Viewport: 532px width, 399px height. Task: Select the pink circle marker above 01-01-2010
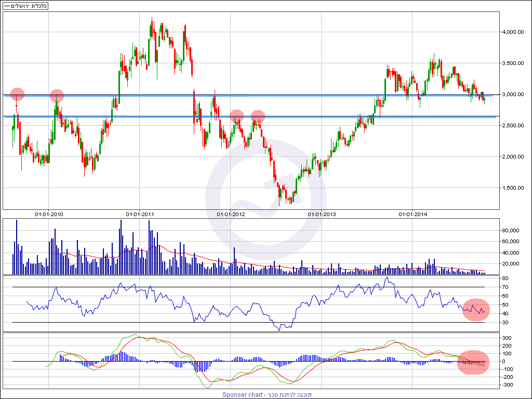coord(57,96)
